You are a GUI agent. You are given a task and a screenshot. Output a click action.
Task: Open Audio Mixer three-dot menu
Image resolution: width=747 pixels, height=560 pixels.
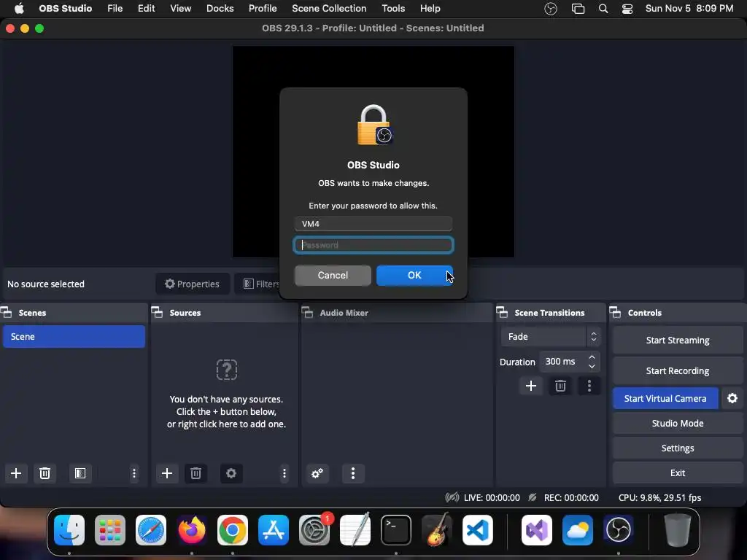(353, 473)
